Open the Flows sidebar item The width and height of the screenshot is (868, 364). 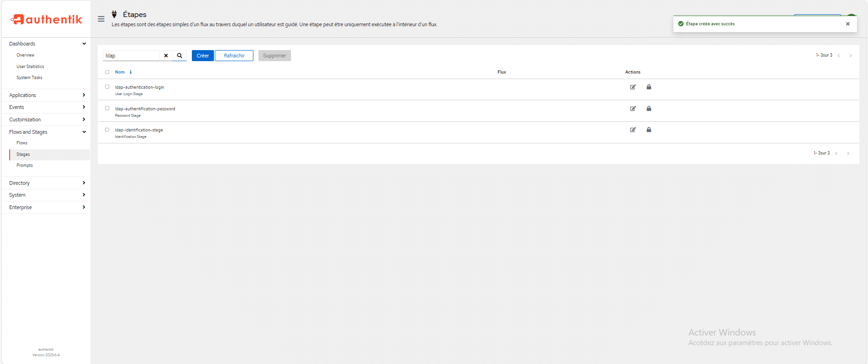pos(22,143)
